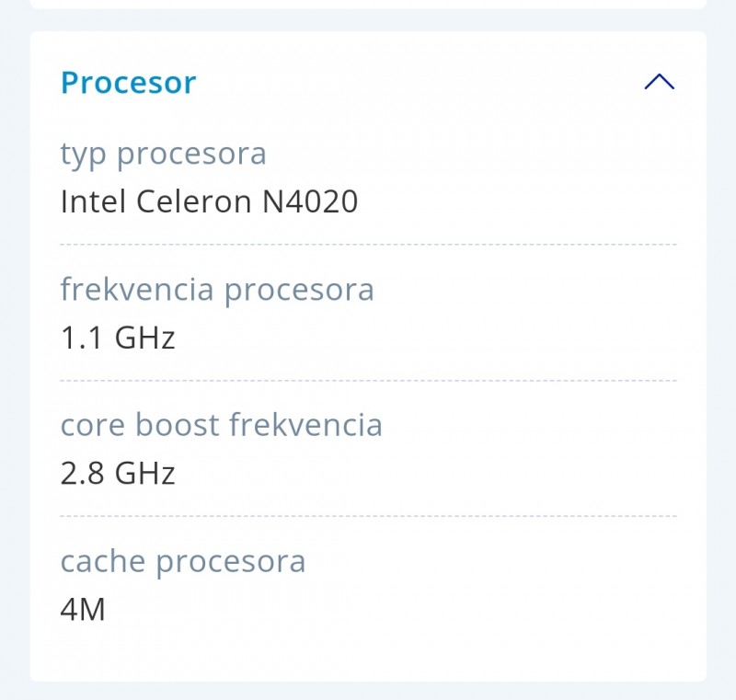Click the gray gap between the two cards
The image size is (736, 700).
(368, 20)
